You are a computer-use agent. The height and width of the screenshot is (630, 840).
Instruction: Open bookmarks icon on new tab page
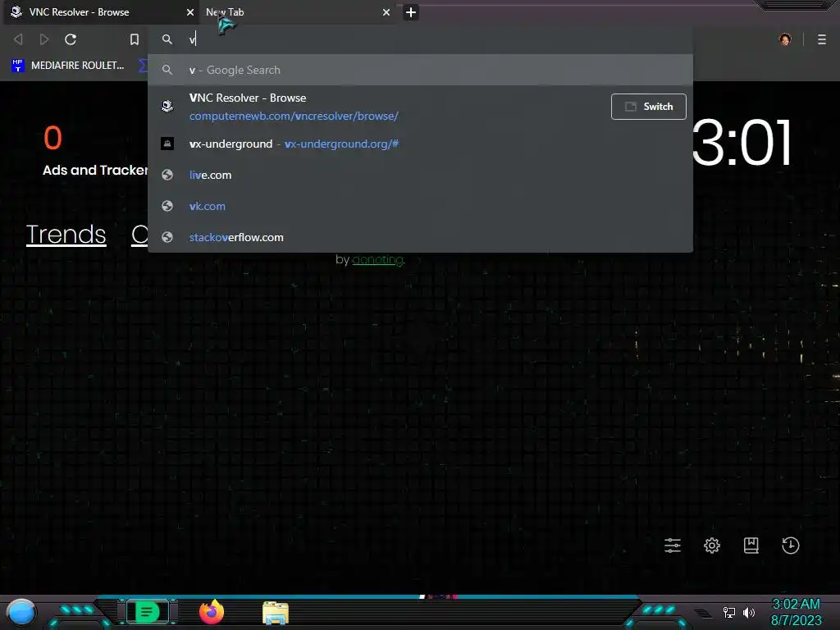[751, 546]
